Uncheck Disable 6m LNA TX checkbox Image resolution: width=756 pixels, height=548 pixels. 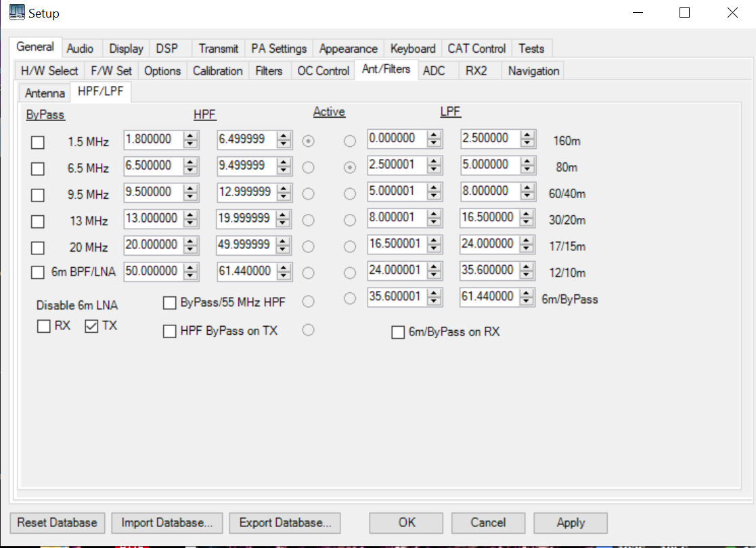91,327
